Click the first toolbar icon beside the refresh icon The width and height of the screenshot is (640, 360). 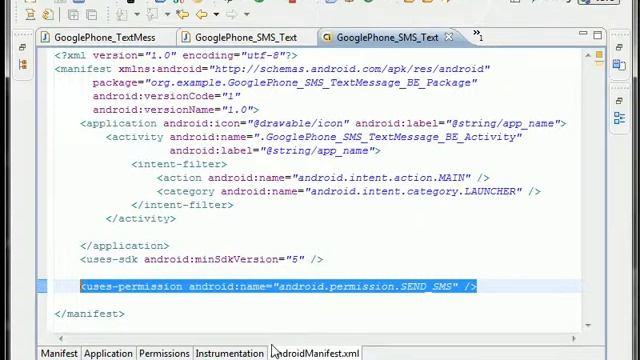click(30, 15)
